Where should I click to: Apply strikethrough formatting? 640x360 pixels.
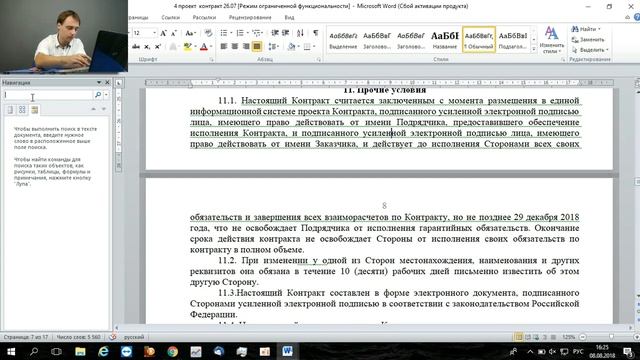136,47
